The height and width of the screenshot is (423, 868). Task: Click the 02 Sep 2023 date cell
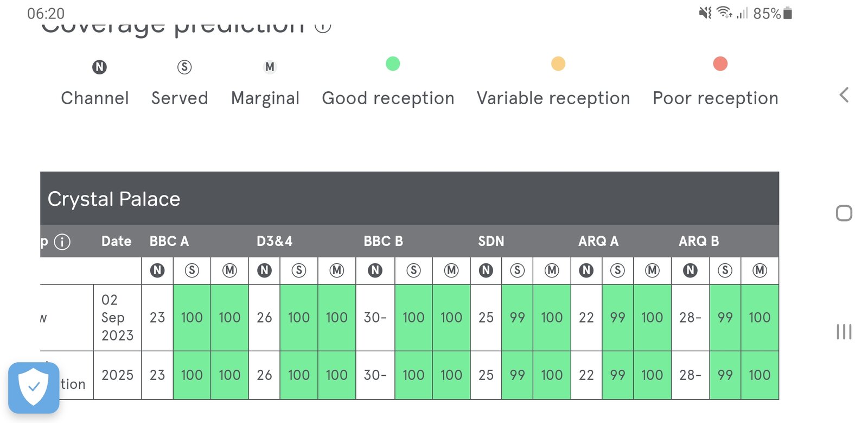(x=117, y=318)
